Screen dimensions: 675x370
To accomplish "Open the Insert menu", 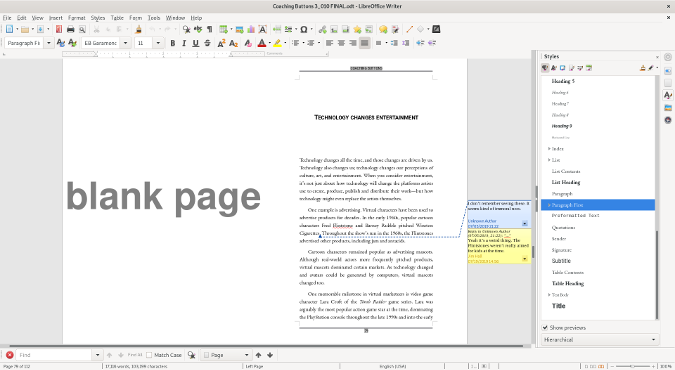I will click(56, 18).
